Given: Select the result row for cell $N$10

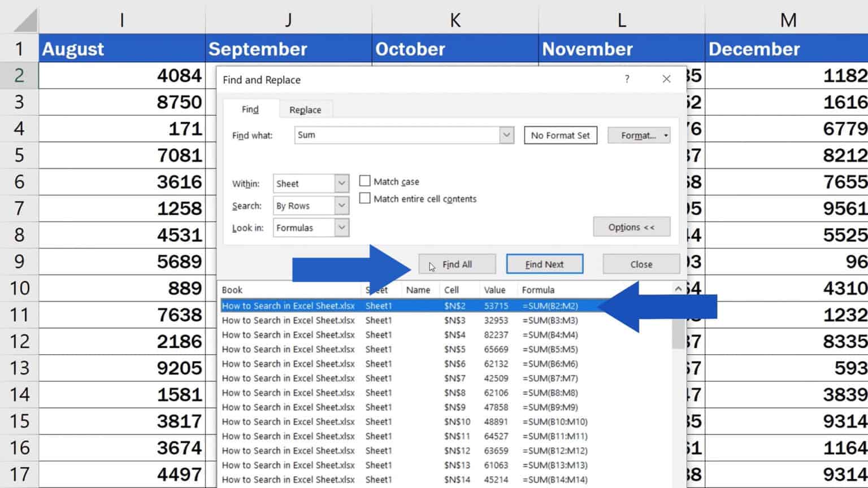Looking at the screenshot, I should coord(396,421).
